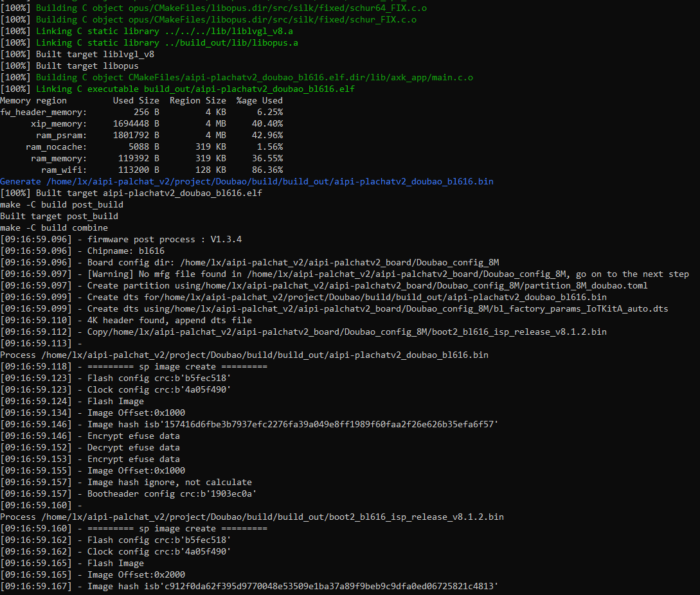700x595 pixels.
Task: Click the blue Generate bin path line
Action: click(x=247, y=182)
